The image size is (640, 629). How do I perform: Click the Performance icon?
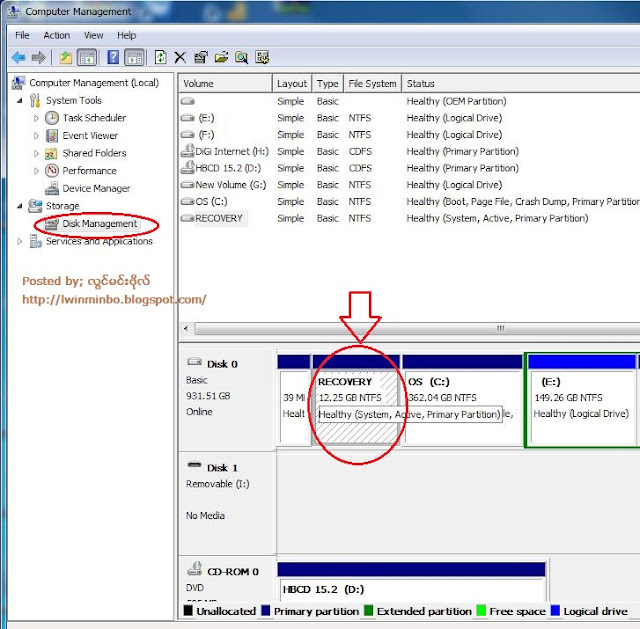[52, 171]
